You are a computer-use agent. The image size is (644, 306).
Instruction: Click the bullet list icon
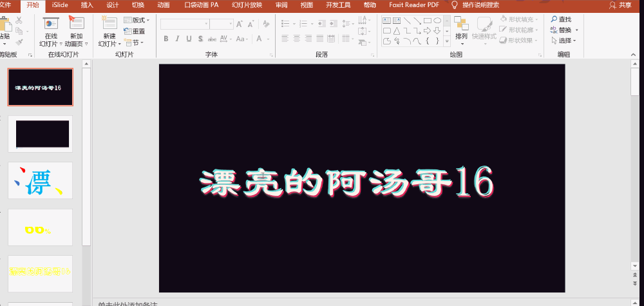tap(285, 23)
